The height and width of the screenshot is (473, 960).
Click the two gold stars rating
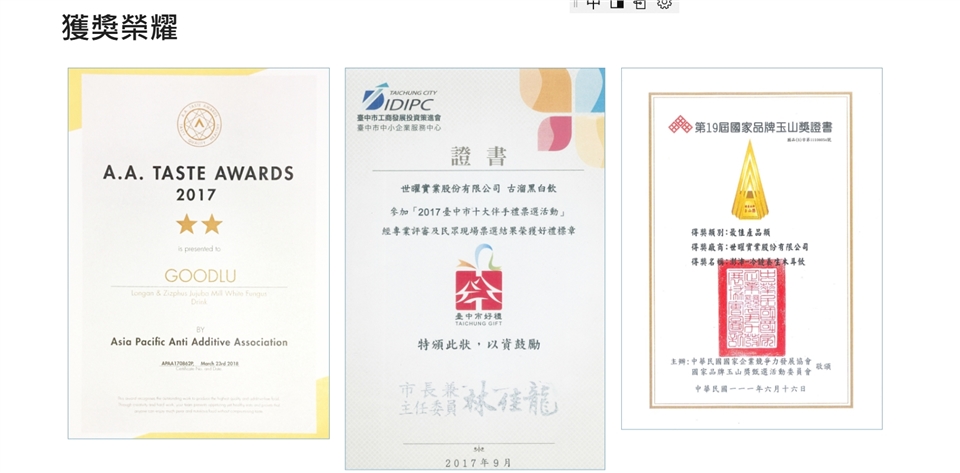pyautogui.click(x=198, y=224)
